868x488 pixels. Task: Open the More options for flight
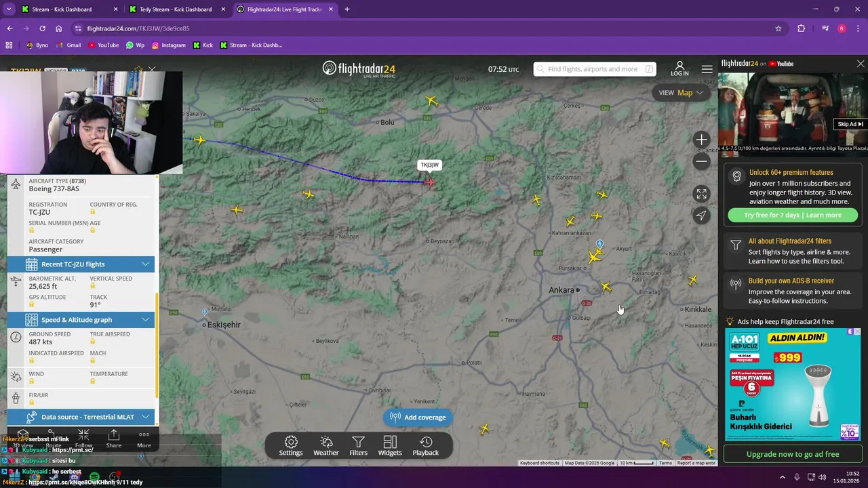144,439
